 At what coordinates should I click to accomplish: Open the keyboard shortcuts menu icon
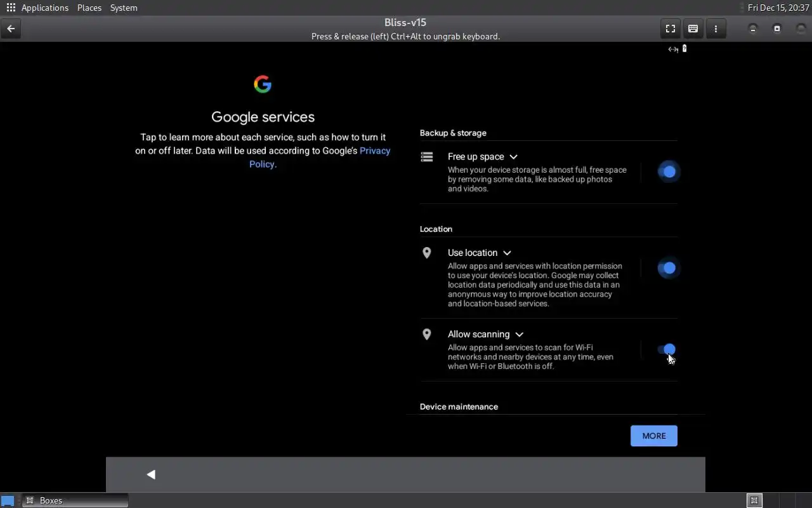(x=693, y=29)
